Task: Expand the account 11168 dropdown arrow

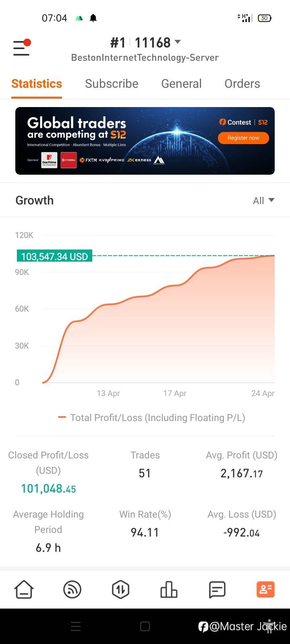Action: coord(178,42)
